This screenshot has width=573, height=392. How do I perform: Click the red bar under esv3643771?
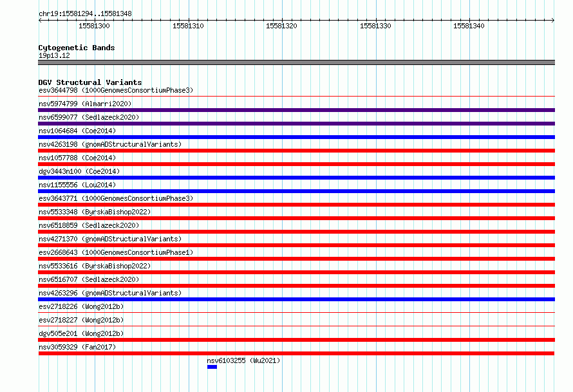coord(296,205)
